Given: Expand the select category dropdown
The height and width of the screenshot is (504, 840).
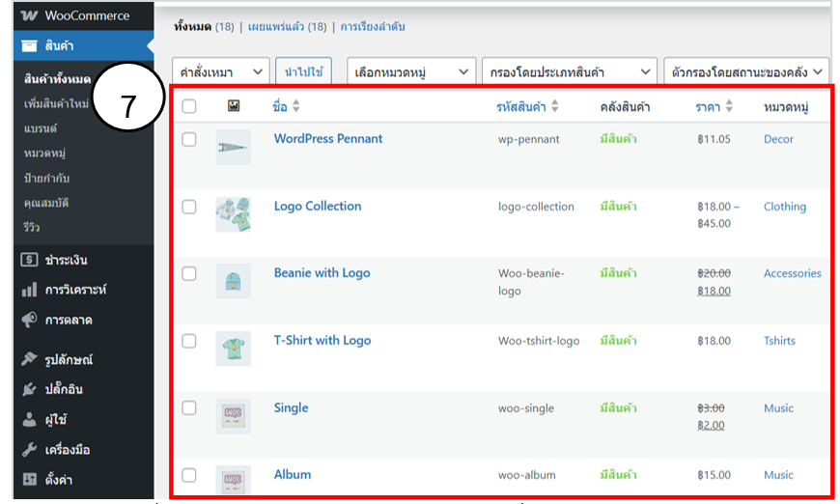Looking at the screenshot, I should (x=411, y=71).
